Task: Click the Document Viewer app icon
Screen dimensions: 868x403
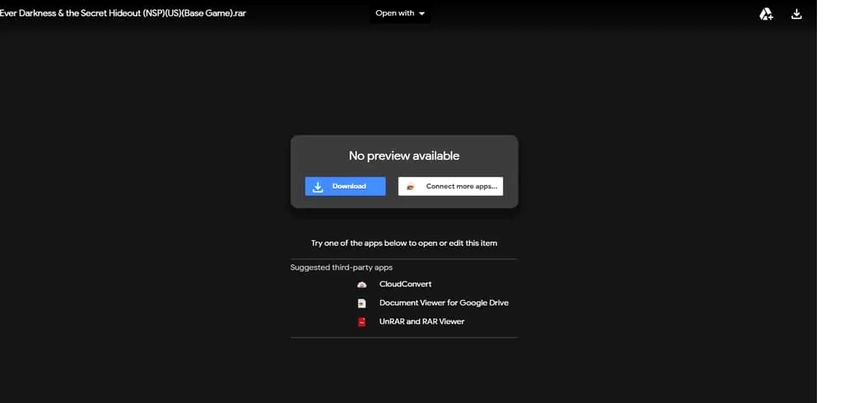Action: [x=362, y=303]
